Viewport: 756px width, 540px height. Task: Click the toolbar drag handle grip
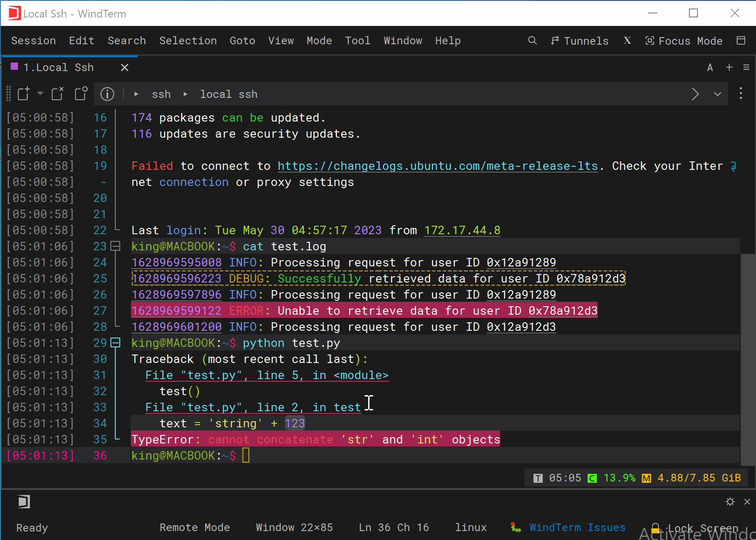8,94
